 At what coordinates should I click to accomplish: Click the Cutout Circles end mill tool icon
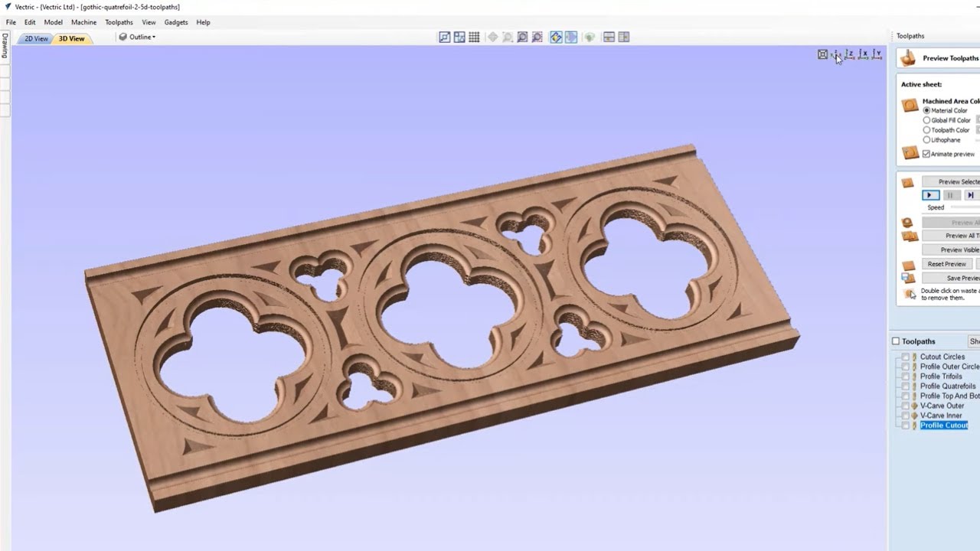(914, 357)
